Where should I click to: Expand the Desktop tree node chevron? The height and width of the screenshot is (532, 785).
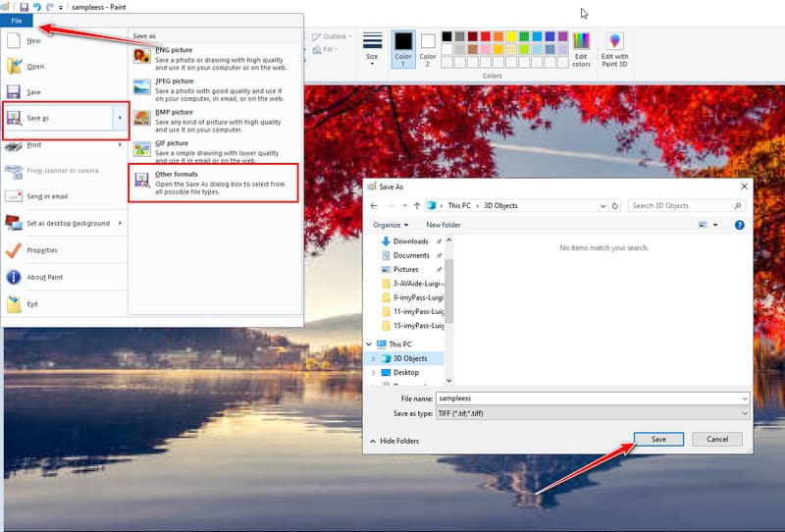373,373
